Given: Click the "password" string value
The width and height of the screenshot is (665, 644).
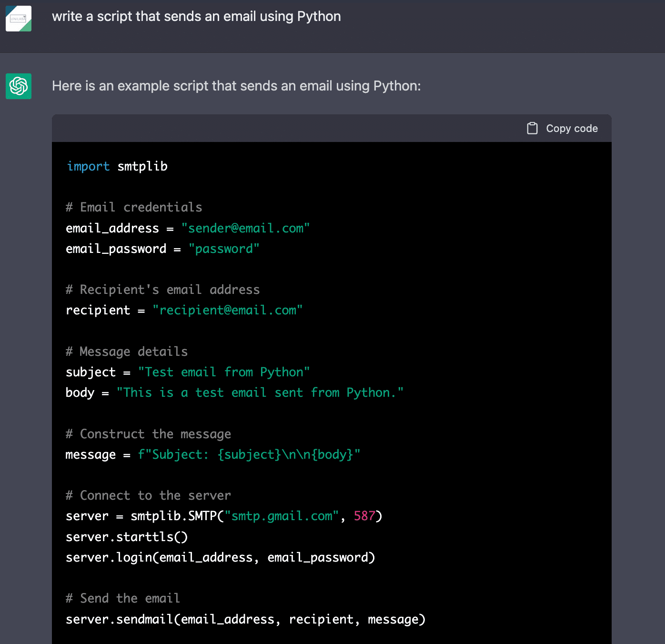Looking at the screenshot, I should click(x=224, y=249).
